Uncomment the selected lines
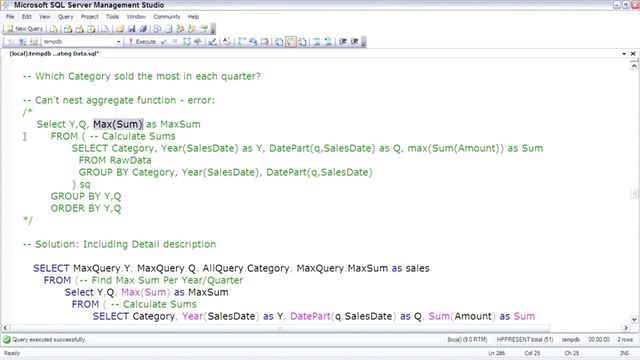640x360 pixels. (328, 42)
